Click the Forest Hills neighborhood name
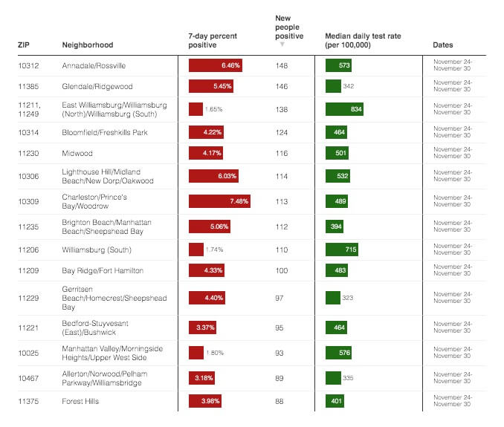The height and width of the screenshot is (427, 504). (x=81, y=402)
